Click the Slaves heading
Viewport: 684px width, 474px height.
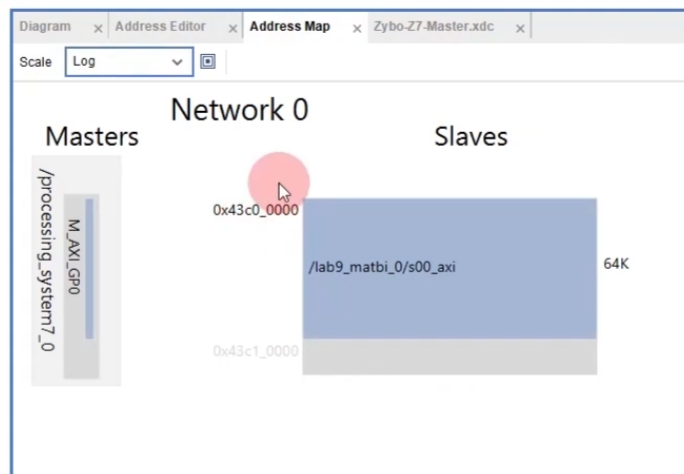[x=471, y=136]
